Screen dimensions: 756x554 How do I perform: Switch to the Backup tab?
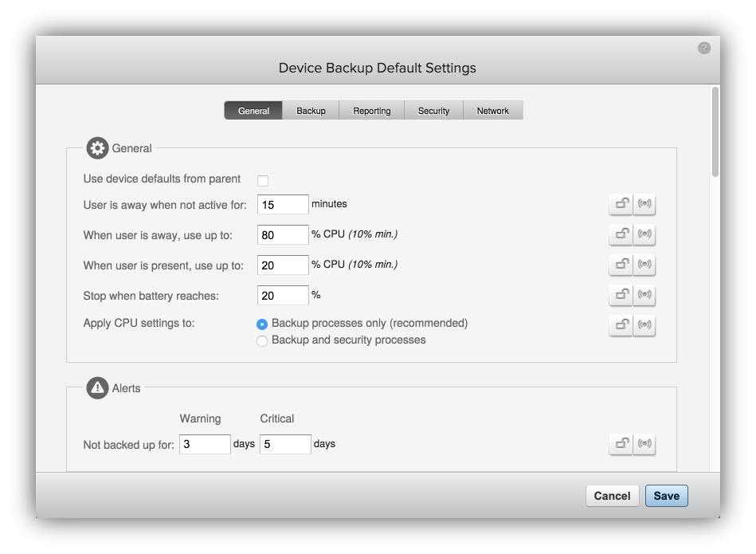coord(310,110)
